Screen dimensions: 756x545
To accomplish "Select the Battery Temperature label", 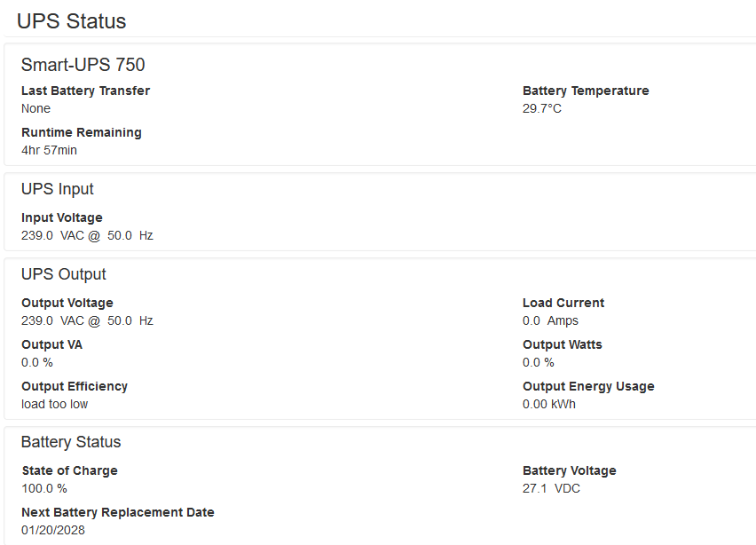I will pos(586,91).
